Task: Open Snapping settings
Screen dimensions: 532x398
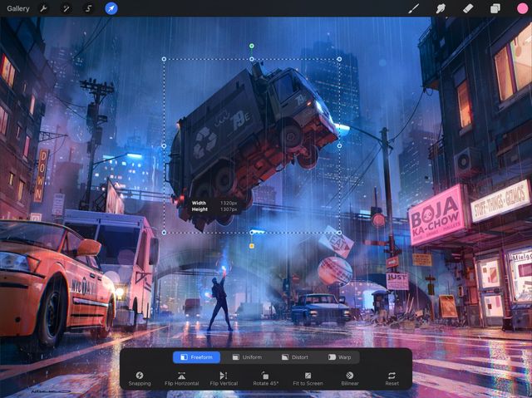Action: [x=140, y=379]
